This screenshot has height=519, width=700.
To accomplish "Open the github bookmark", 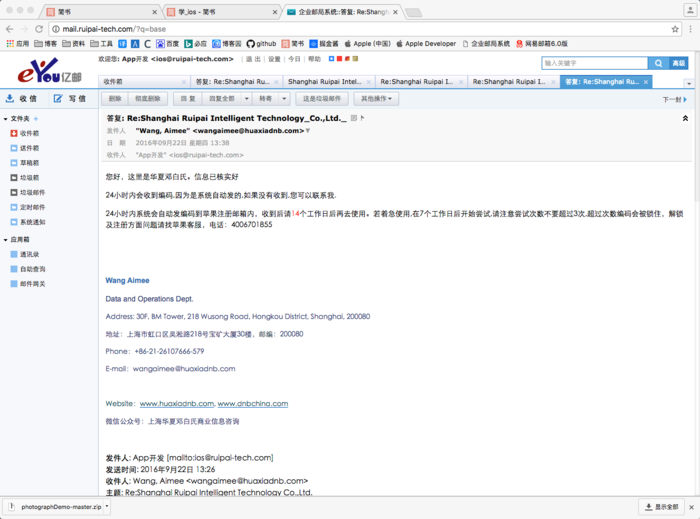I will 261,44.
